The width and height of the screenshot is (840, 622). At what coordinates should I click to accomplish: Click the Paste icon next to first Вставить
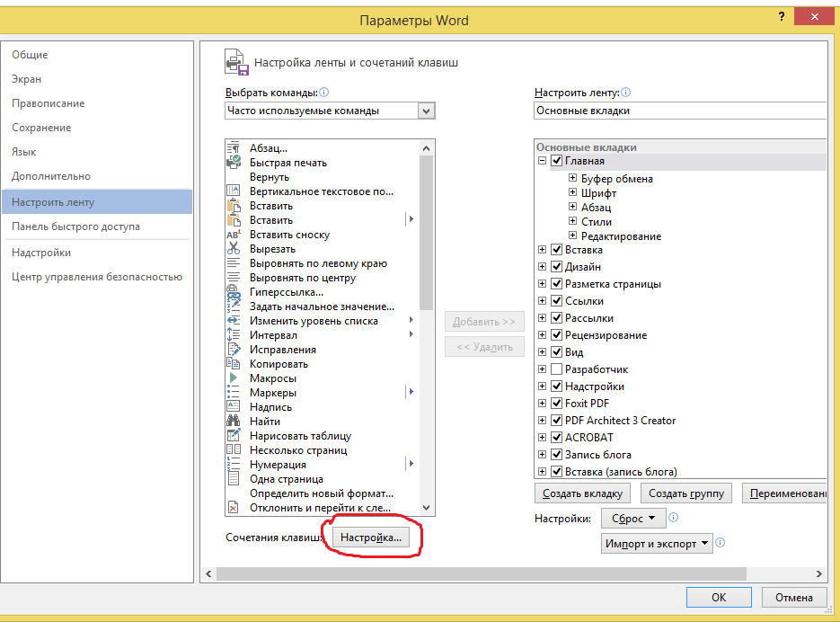point(234,206)
